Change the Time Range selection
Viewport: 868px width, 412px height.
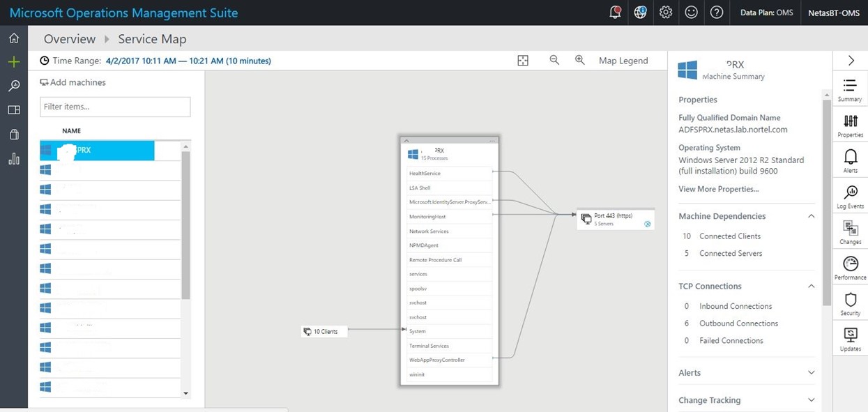point(188,61)
